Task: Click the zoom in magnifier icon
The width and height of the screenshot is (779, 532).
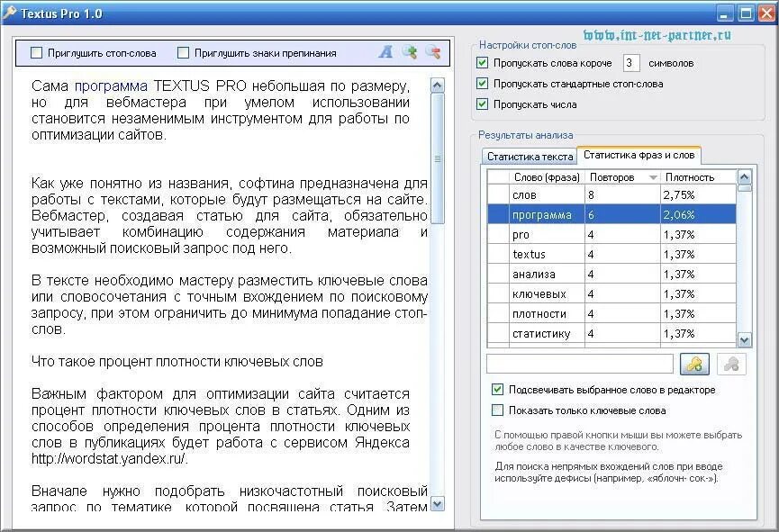Action: tap(410, 51)
